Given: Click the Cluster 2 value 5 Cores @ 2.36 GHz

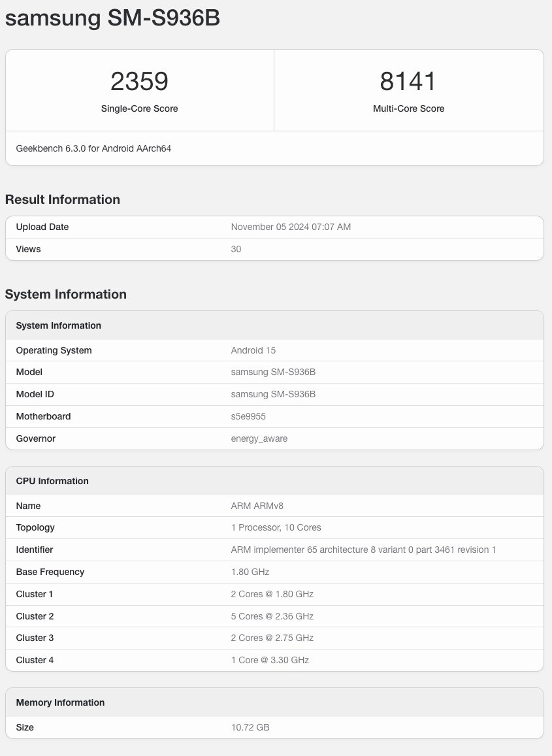Looking at the screenshot, I should click(272, 616).
